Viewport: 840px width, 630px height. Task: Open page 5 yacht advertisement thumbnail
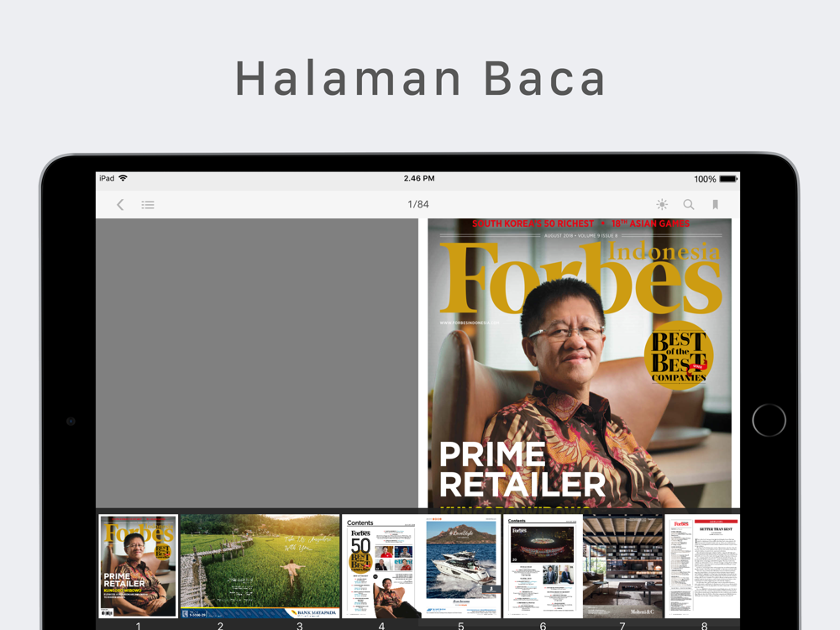tap(461, 567)
